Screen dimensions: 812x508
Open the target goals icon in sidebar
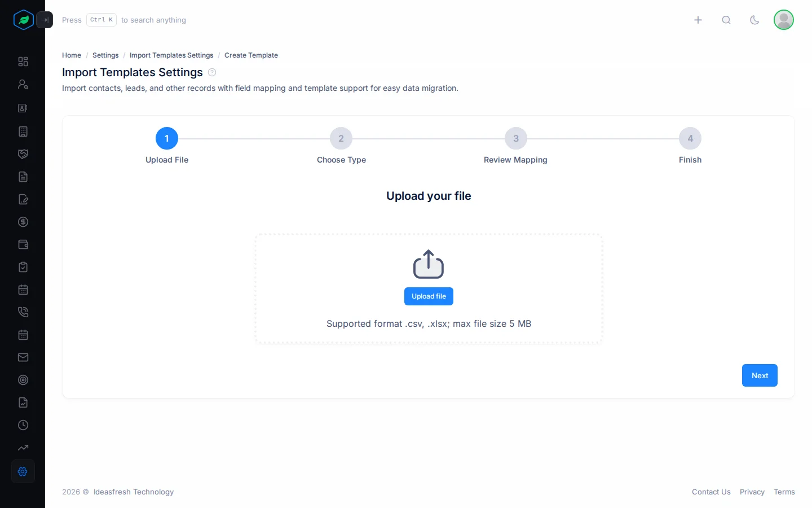[x=23, y=380]
